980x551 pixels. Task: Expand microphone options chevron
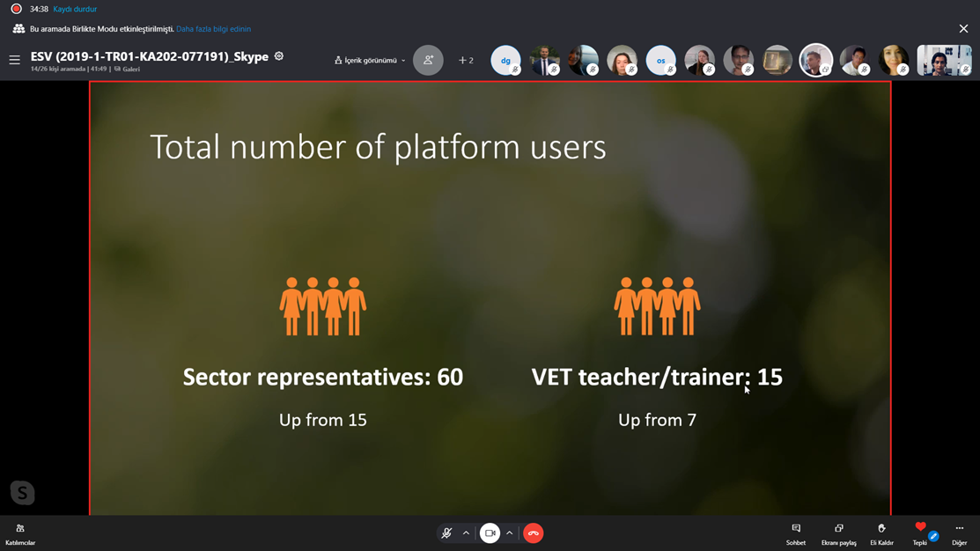(466, 533)
